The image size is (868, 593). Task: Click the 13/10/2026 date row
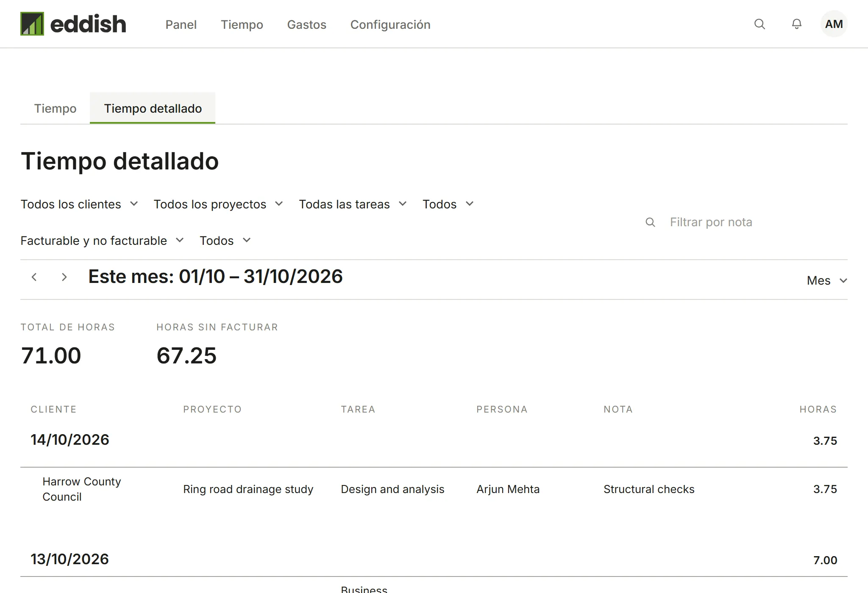tap(434, 560)
